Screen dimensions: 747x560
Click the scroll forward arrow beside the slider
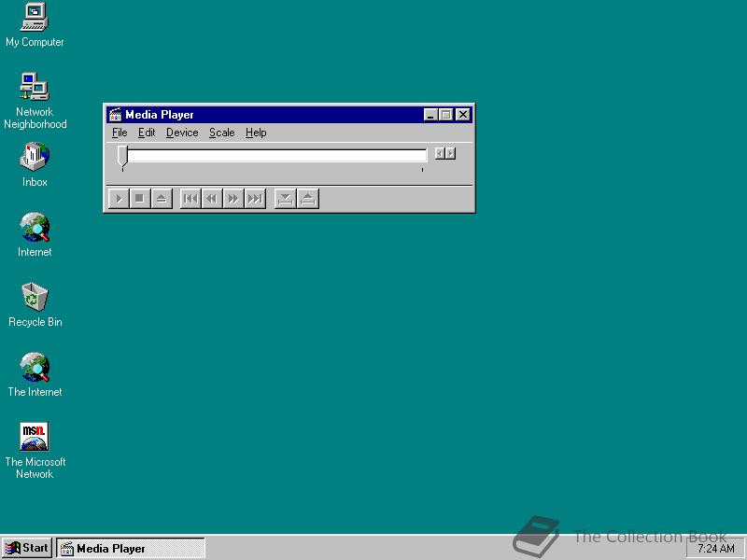(451, 153)
